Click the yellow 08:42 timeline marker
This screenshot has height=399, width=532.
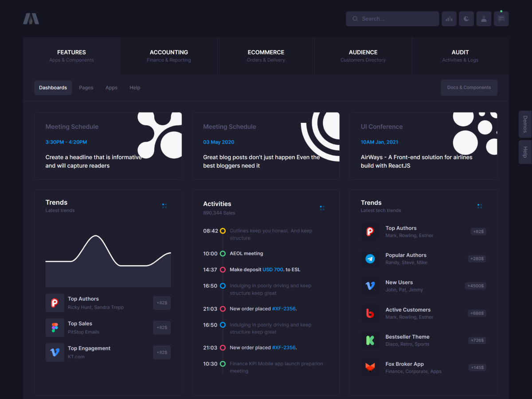(x=223, y=231)
